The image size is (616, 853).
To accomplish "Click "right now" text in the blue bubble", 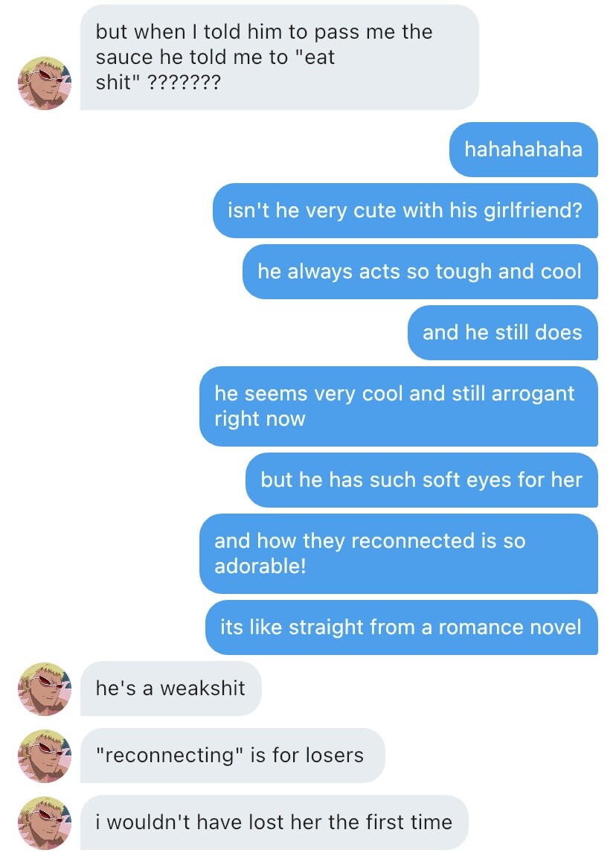I will coord(260,419).
